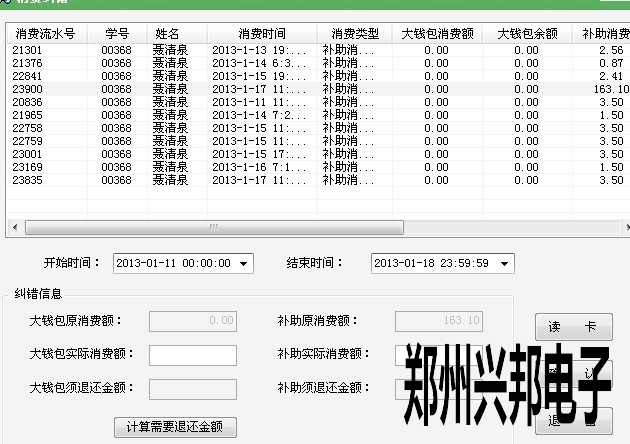Click the 大钱包须退还金额 field
The width and height of the screenshot is (630, 444).
[x=193, y=389]
